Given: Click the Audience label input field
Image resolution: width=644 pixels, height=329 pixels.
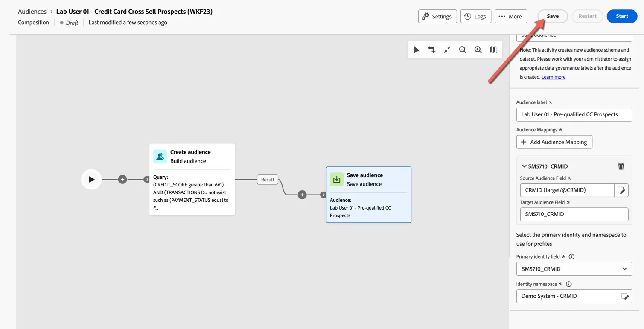Looking at the screenshot, I should [x=574, y=114].
